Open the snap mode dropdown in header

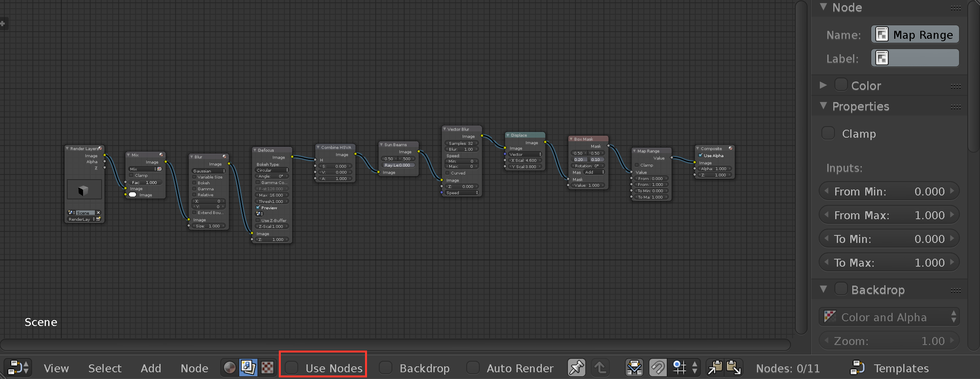tap(681, 368)
